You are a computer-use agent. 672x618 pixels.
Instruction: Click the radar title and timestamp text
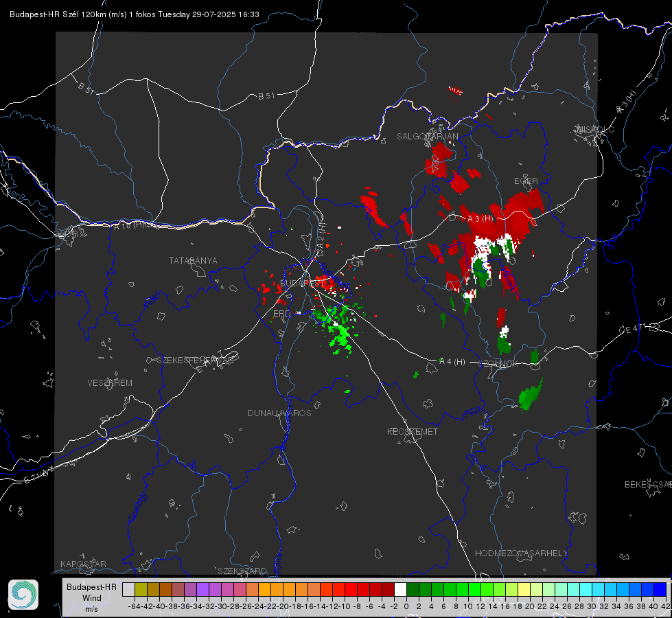click(134, 14)
